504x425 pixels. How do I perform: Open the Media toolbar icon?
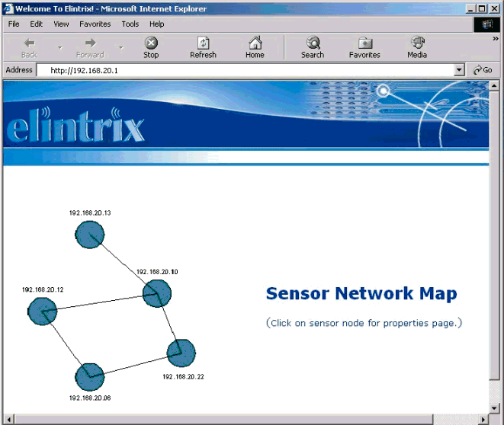click(417, 47)
